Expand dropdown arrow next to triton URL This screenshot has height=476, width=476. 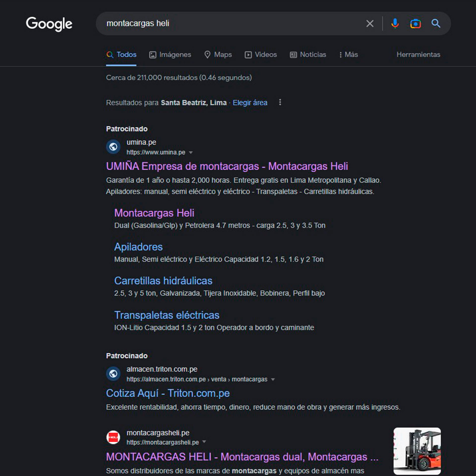[x=273, y=379]
